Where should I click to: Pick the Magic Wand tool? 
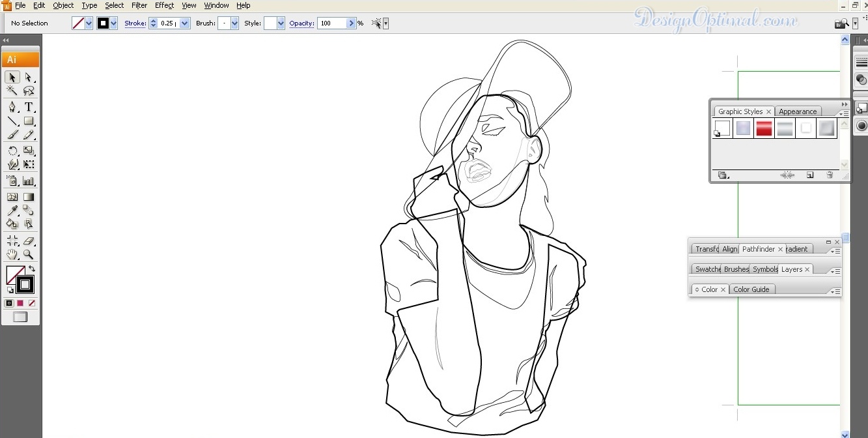pyautogui.click(x=12, y=91)
